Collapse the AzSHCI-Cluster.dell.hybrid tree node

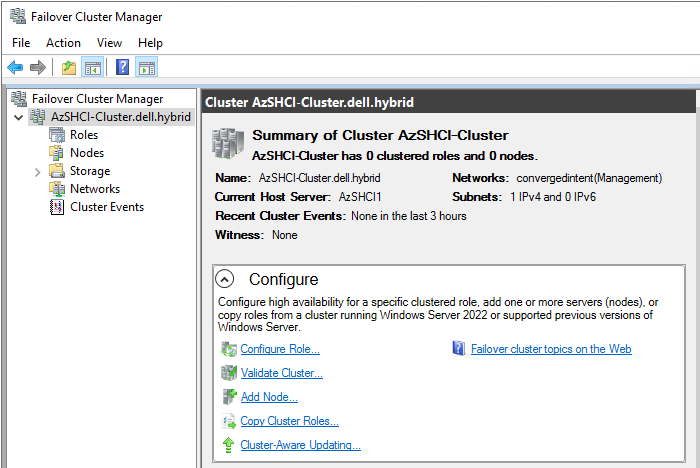[19, 117]
